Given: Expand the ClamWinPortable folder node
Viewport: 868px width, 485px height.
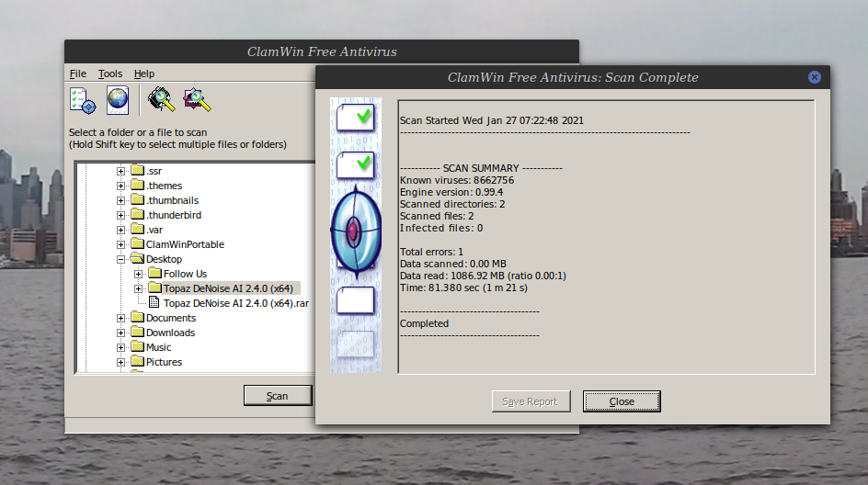Looking at the screenshot, I should (120, 244).
